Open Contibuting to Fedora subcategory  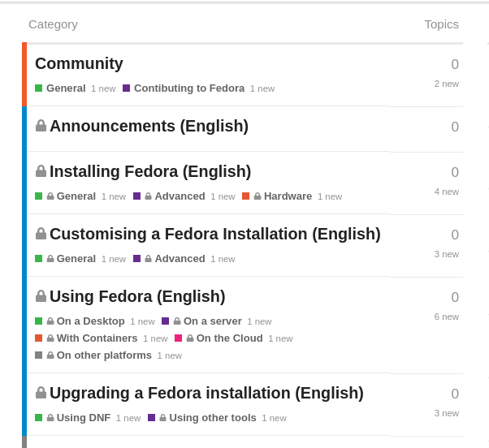[x=189, y=88]
